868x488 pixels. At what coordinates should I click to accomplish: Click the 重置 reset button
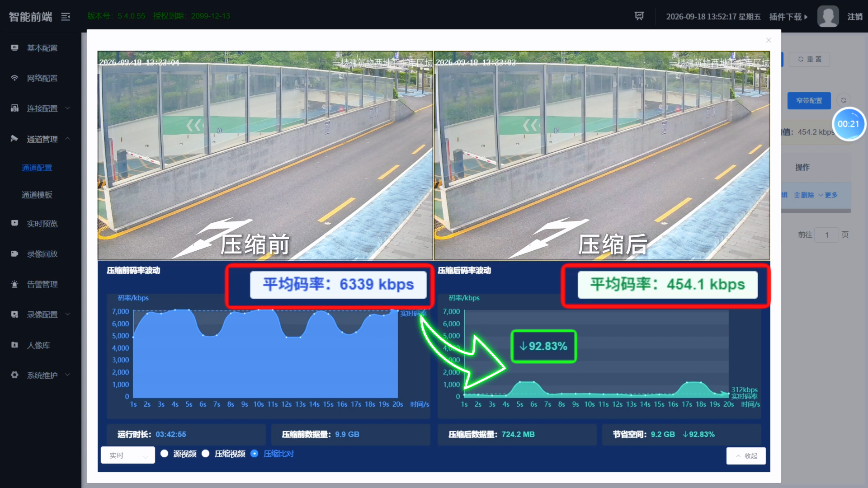click(809, 59)
